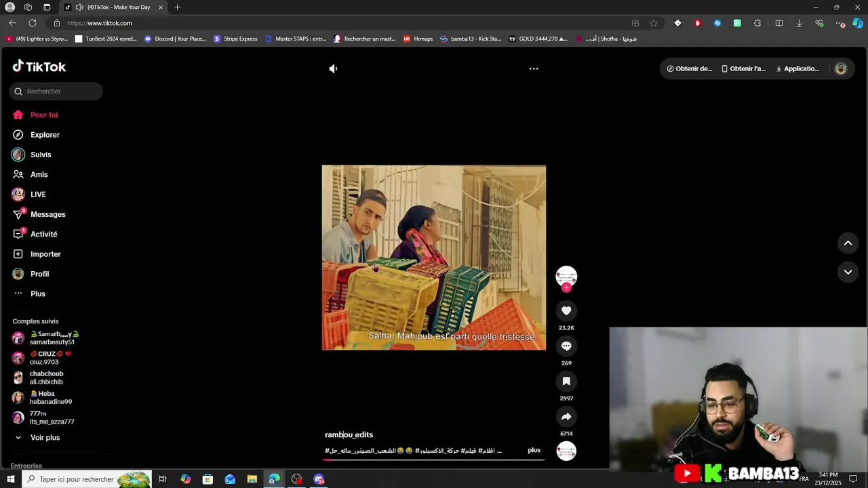Screen dimensions: 868x488
Task: Go back in the browser
Action: [x=12, y=23]
